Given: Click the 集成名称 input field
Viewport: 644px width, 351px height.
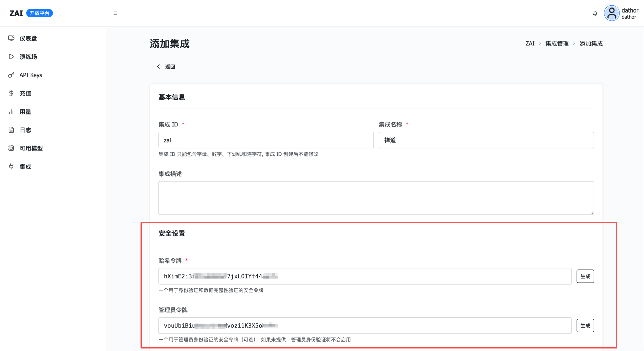Looking at the screenshot, I should click(486, 140).
